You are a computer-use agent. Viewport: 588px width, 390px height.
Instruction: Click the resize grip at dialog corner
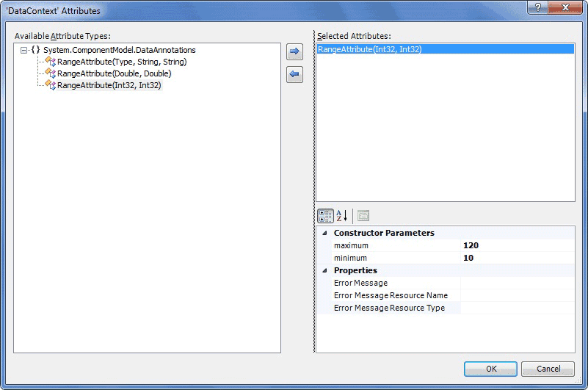[x=578, y=380]
